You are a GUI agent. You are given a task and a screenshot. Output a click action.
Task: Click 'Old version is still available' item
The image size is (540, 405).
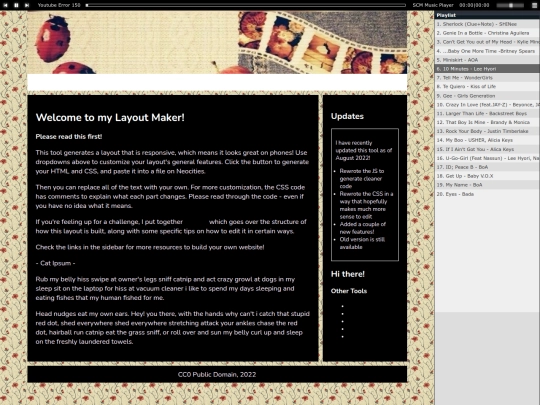[x=362, y=243]
